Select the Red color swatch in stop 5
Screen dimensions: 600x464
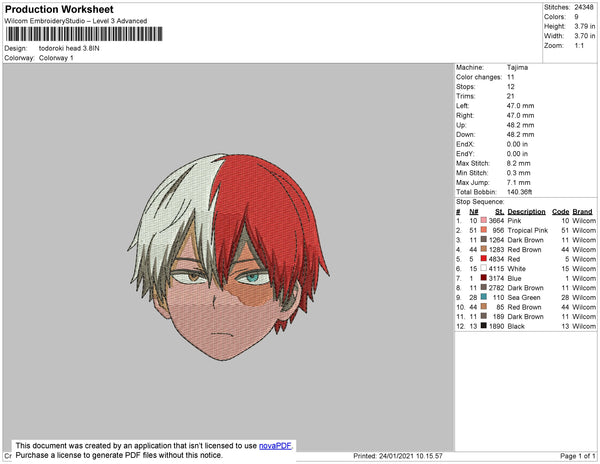coord(484,259)
